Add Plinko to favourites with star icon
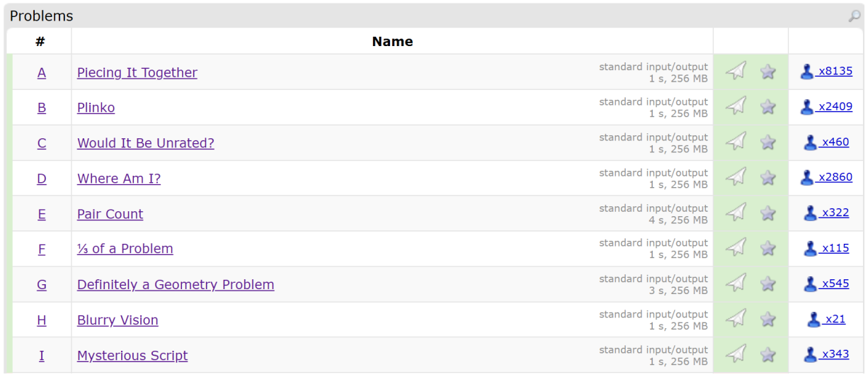This screenshot has height=377, width=868. (768, 107)
